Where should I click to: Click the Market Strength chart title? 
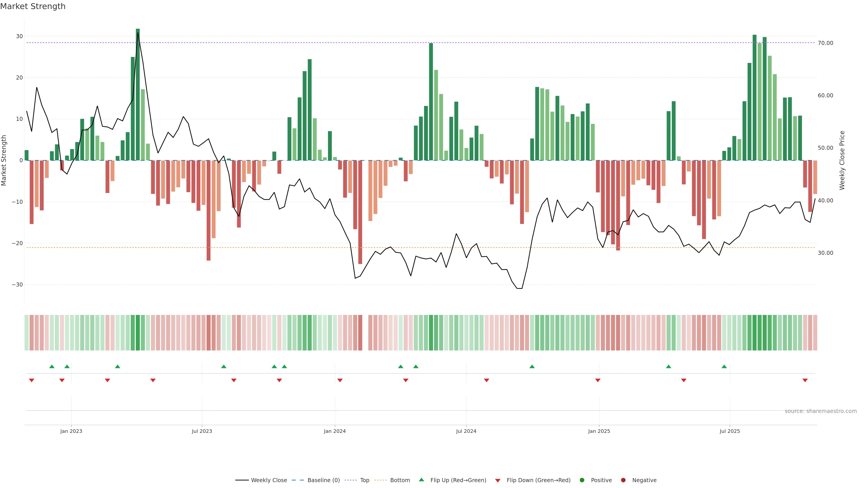click(33, 6)
